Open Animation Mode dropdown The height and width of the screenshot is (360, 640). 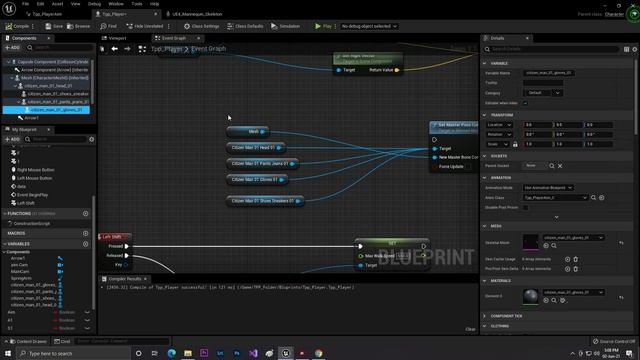(x=548, y=188)
